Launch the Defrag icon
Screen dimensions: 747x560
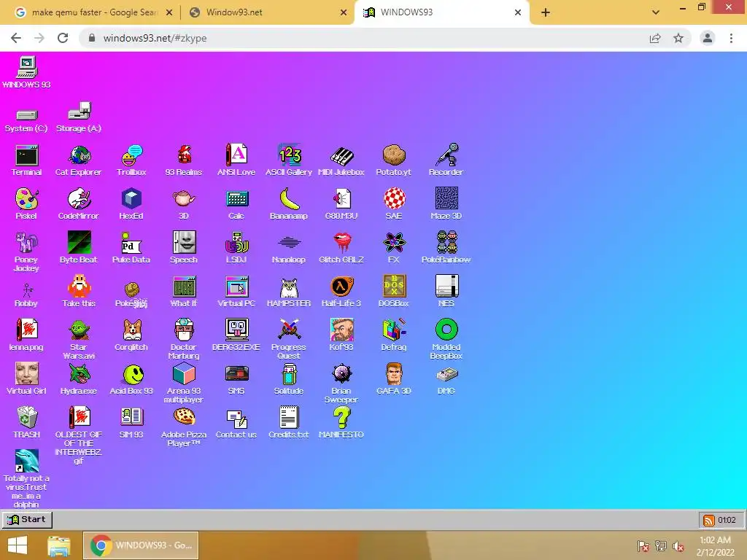394,335
